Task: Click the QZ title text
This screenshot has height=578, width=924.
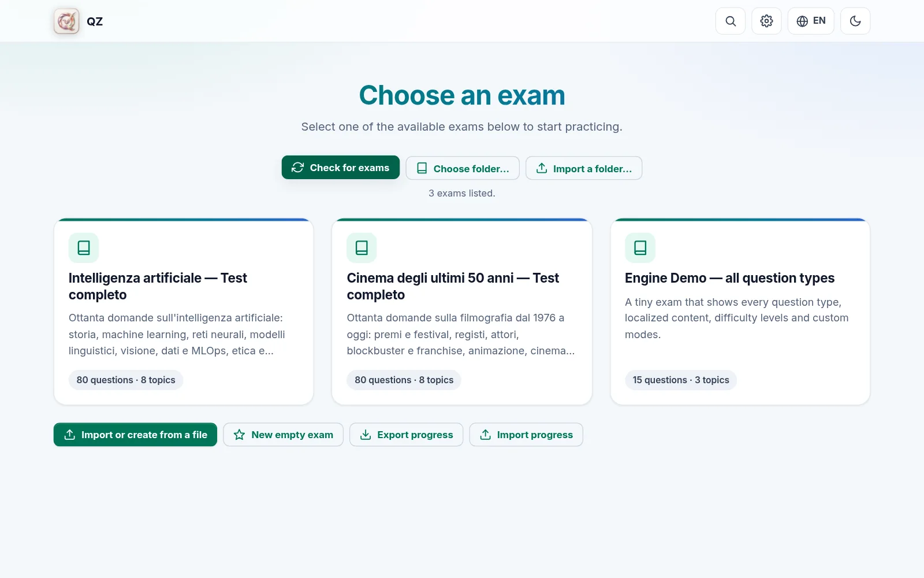Action: point(95,21)
